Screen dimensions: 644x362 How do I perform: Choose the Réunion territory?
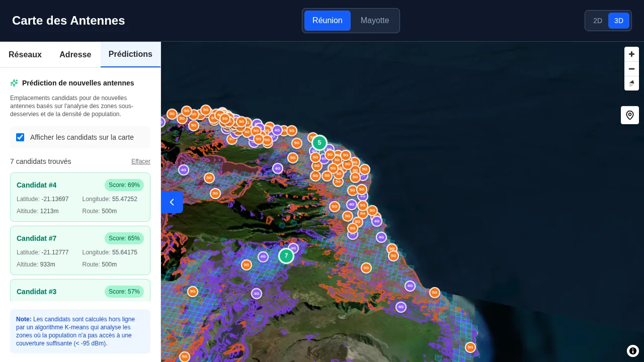click(x=328, y=21)
